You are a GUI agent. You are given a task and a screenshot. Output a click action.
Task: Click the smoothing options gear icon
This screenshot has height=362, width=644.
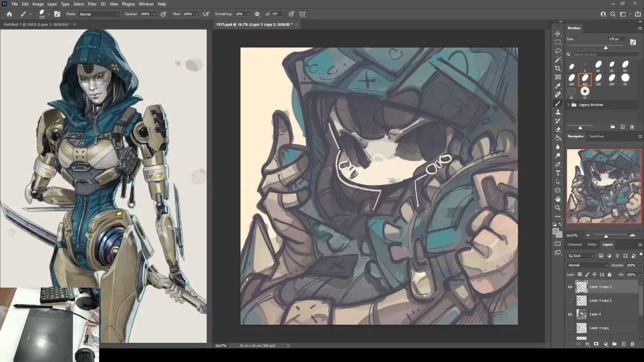(257, 14)
